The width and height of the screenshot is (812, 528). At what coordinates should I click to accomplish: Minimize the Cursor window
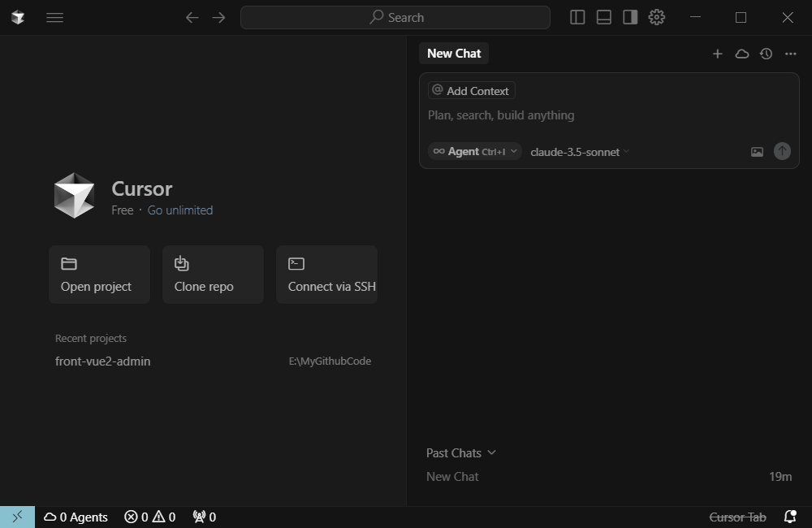tap(696, 18)
